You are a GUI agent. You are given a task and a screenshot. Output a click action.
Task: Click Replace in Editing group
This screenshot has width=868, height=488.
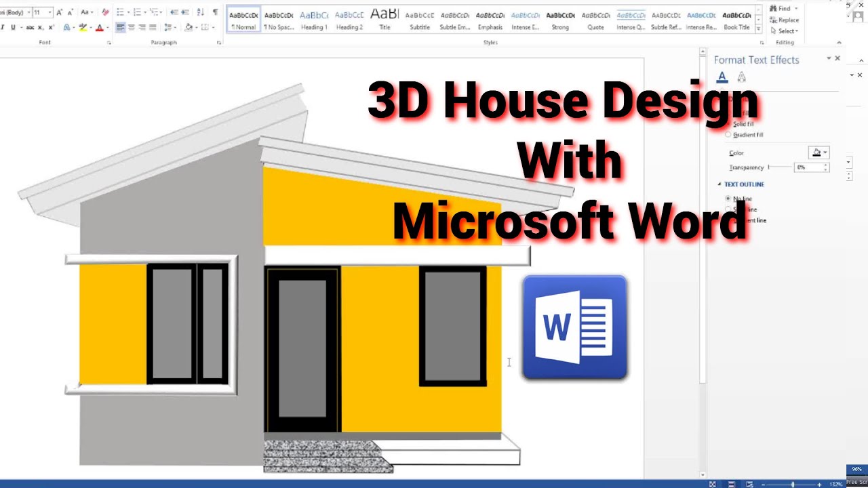(x=785, y=20)
